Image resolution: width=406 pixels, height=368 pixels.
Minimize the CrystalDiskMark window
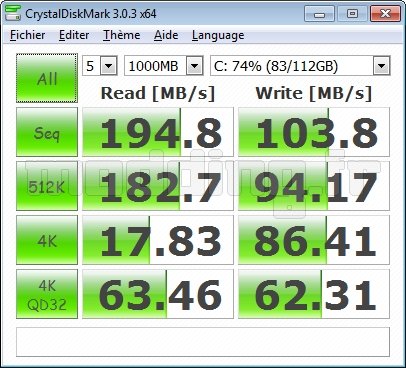tap(319, 14)
